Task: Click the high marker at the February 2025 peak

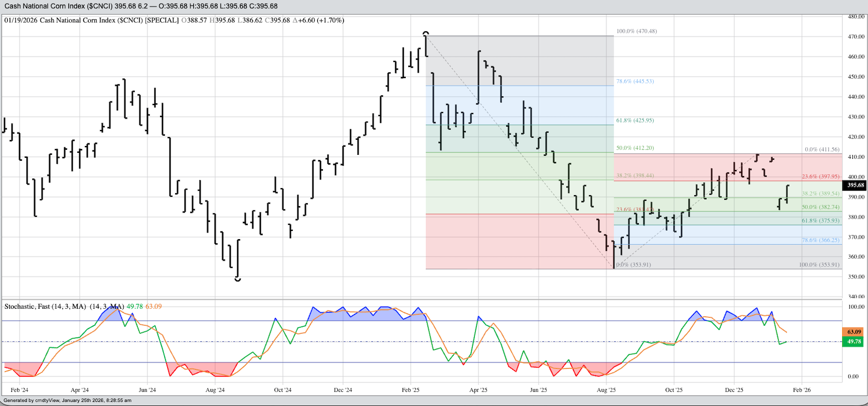Action: click(426, 33)
